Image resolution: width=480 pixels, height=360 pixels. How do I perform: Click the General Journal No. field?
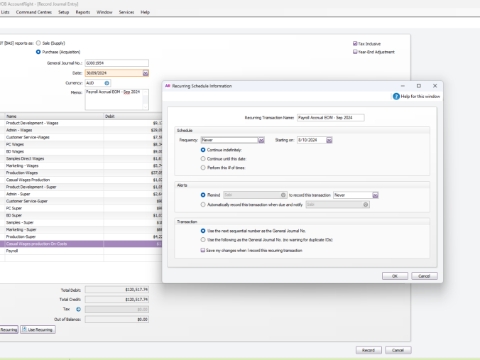pos(117,63)
